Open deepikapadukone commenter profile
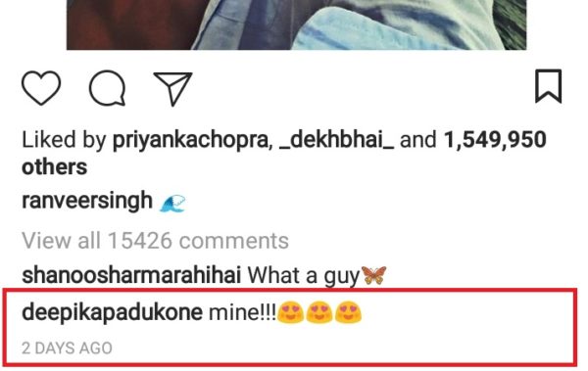This screenshot has width=588, height=371. click(x=112, y=312)
